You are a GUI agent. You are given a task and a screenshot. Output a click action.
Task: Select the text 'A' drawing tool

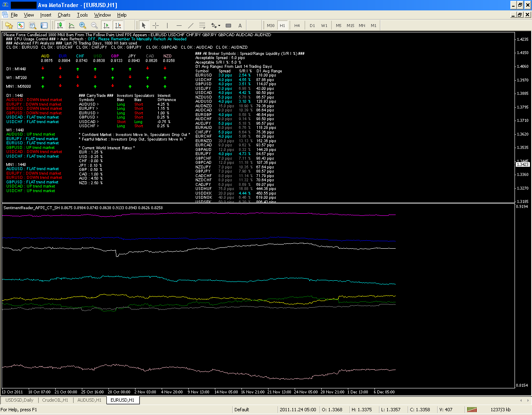click(x=240, y=25)
